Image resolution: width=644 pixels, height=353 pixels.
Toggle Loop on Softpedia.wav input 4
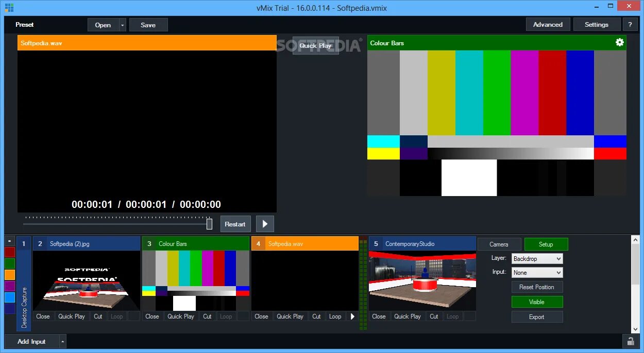(x=335, y=316)
